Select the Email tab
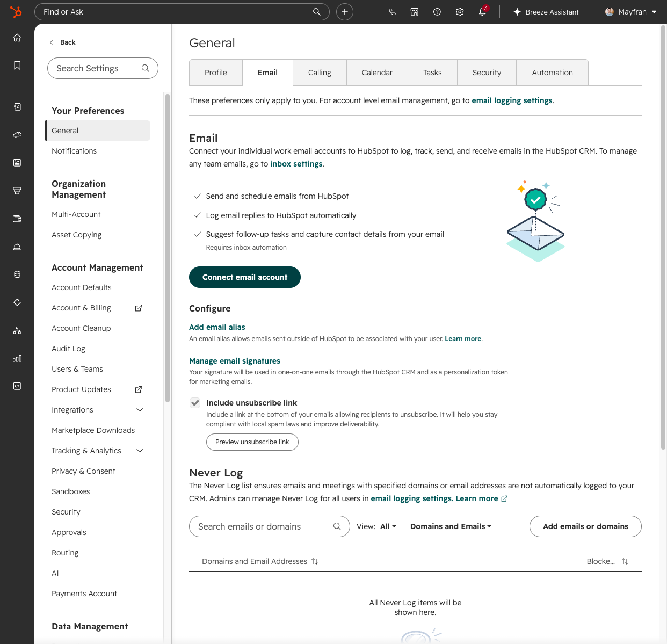Screen dimensions: 667x644 [267, 73]
